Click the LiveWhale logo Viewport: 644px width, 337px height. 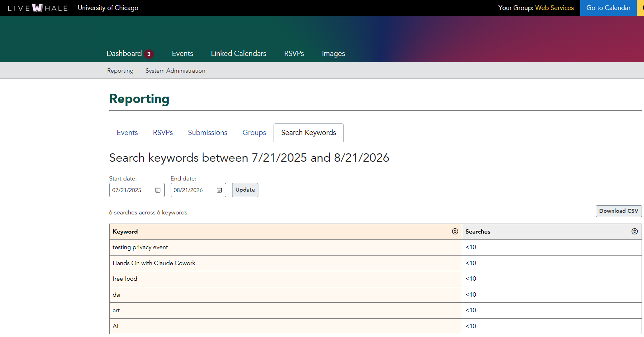pyautogui.click(x=37, y=8)
